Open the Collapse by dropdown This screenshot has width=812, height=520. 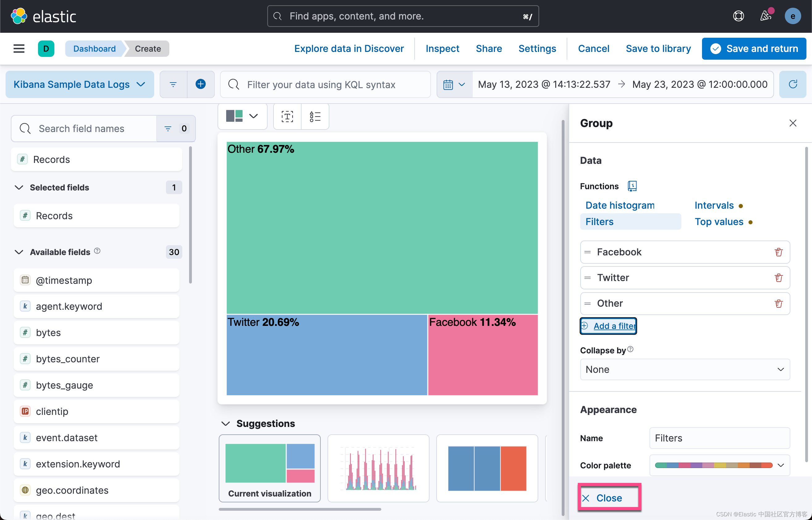(x=685, y=369)
